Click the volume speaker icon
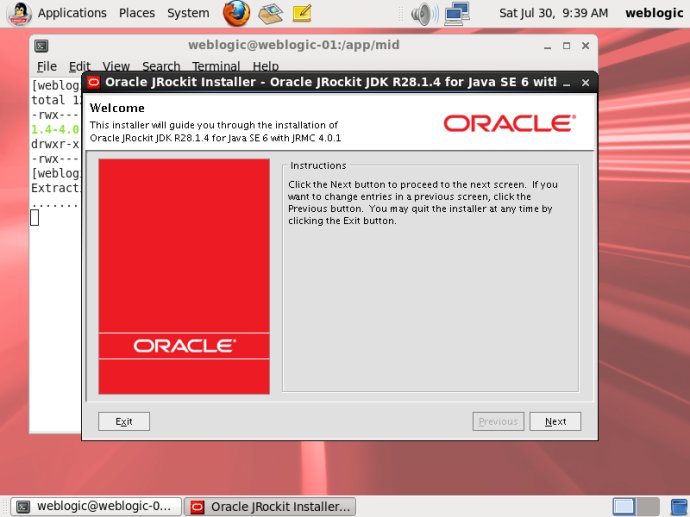Viewport: 690px width, 517px height. 424,14
